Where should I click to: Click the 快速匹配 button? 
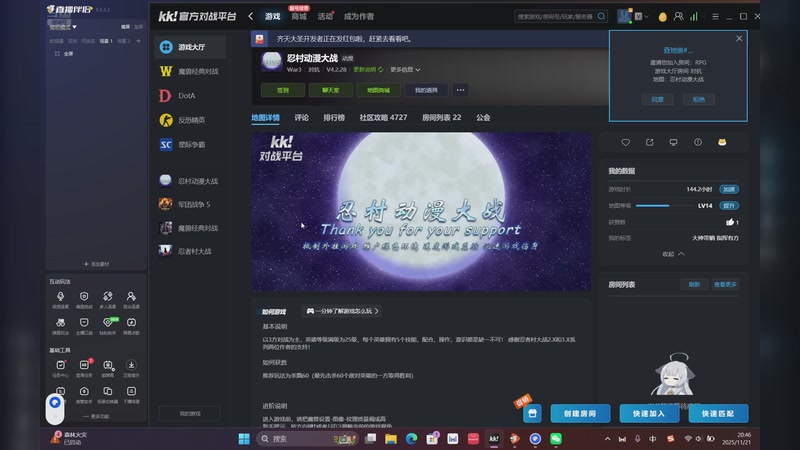pos(718,414)
